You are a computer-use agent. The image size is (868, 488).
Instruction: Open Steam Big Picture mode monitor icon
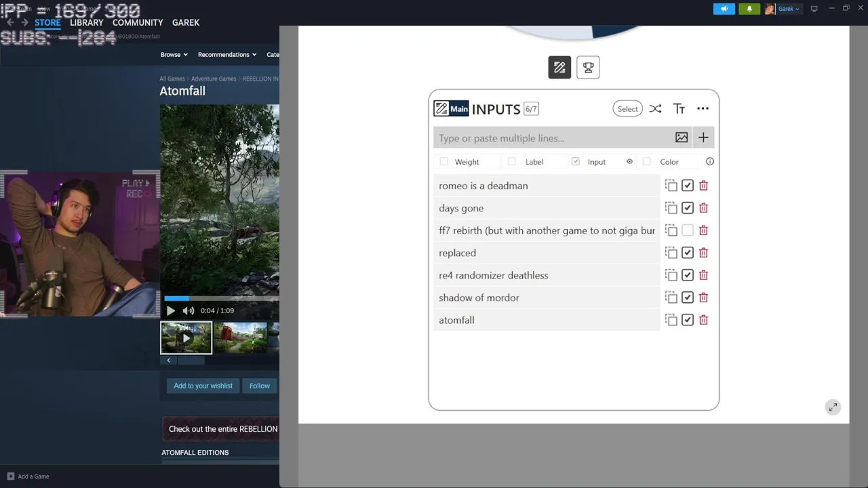[x=814, y=9]
